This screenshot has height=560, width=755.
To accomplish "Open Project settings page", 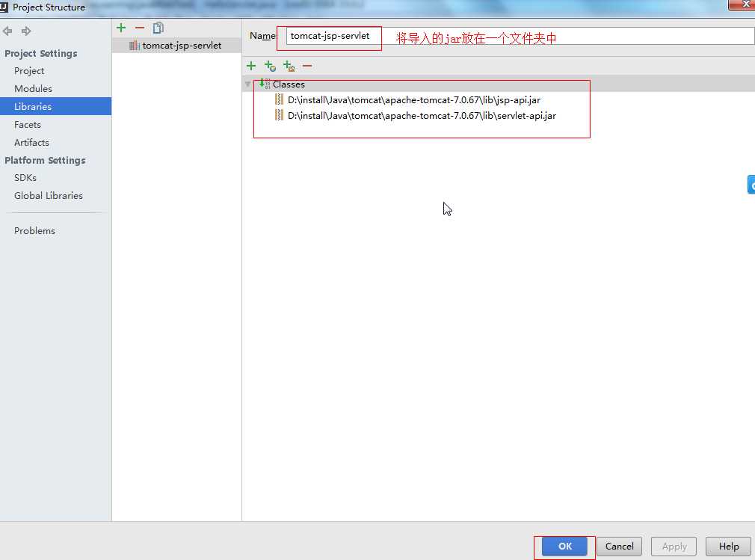I will (x=29, y=71).
